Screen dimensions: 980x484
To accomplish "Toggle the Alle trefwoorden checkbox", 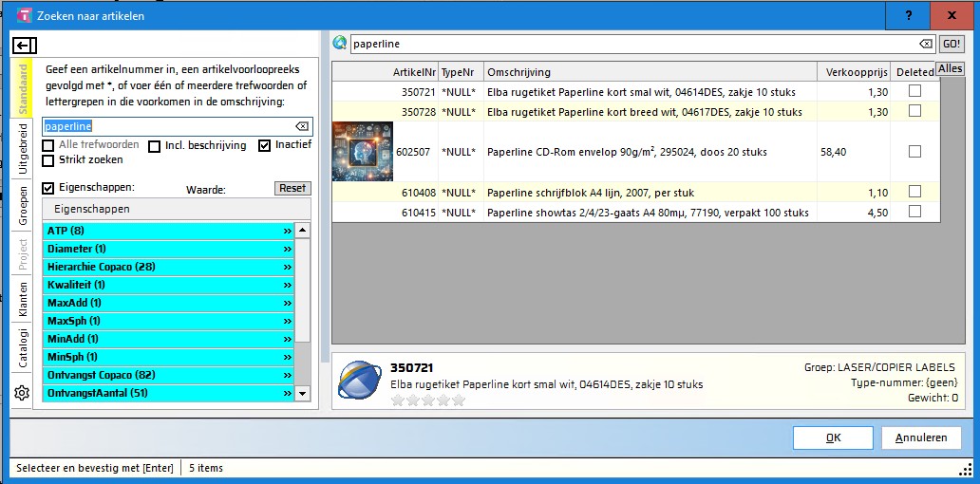I will coord(47,145).
